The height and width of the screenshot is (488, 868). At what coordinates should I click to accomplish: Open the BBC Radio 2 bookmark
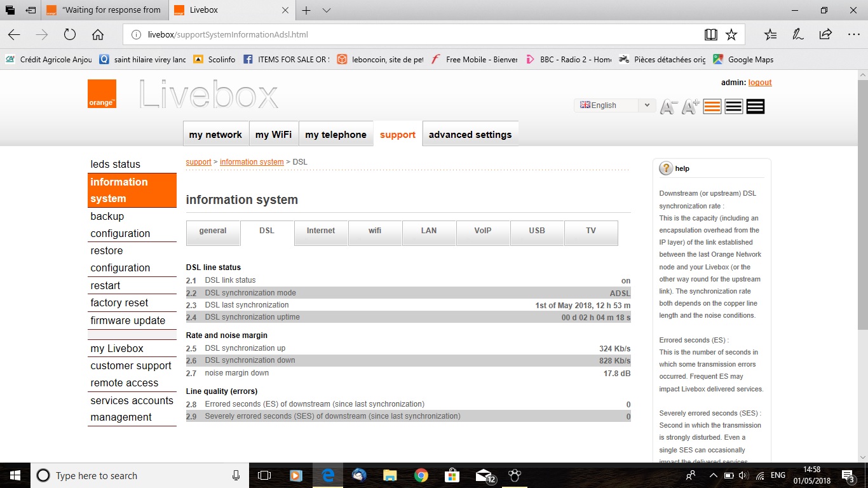pos(569,59)
